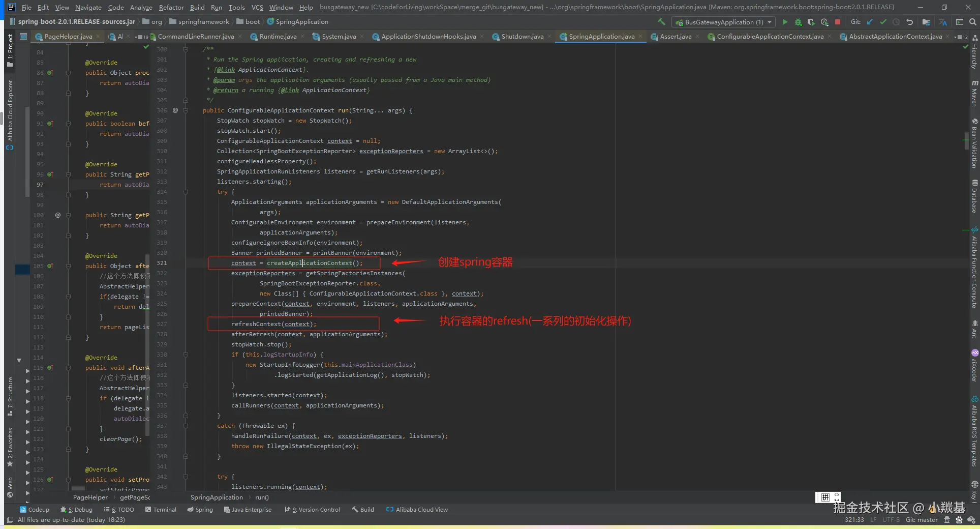Collapse the try block at line 314
The width and height of the screenshot is (980, 529).
pyautogui.click(x=186, y=192)
